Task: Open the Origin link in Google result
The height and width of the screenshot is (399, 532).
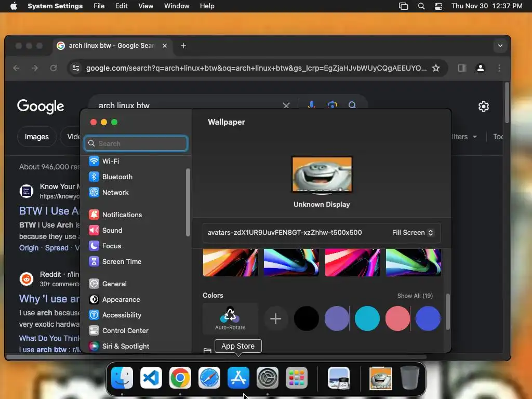Action: [x=29, y=248]
